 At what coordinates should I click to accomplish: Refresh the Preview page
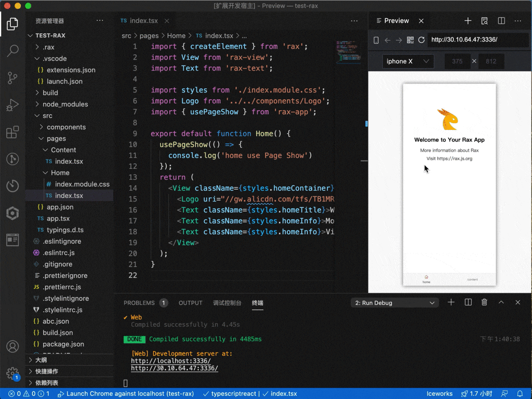[x=421, y=40]
